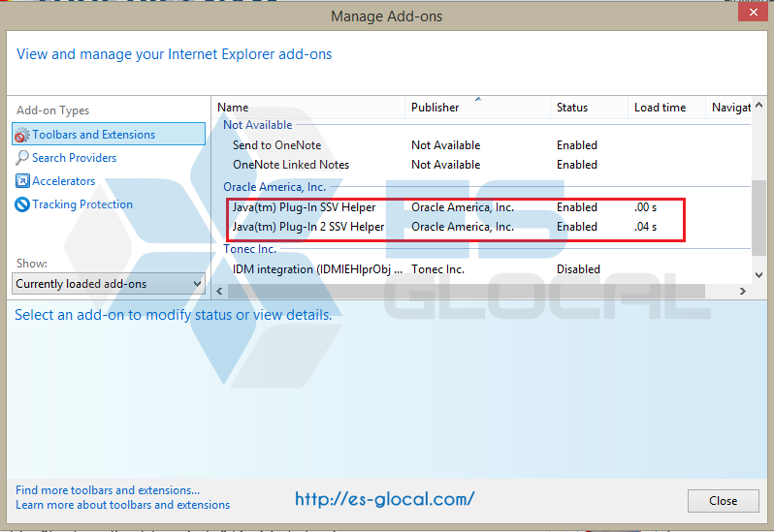Click the Navigation time column header
This screenshot has height=532, width=774.
[x=729, y=108]
